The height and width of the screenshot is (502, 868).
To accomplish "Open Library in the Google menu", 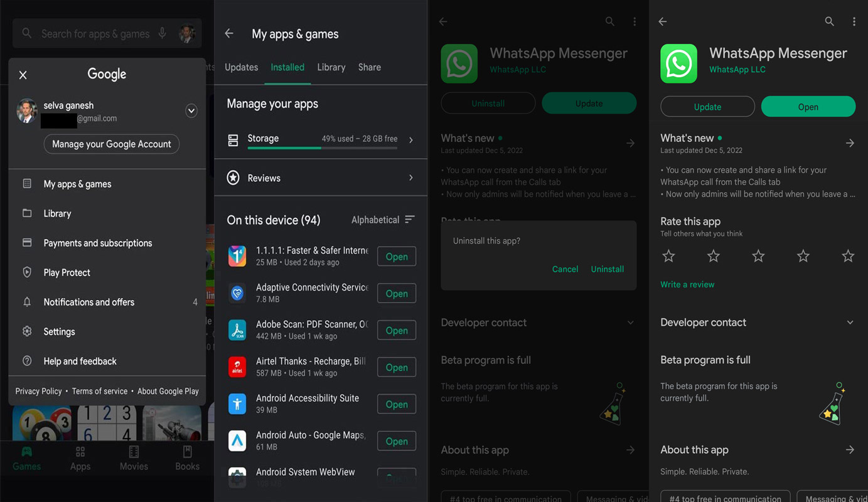I will (107, 213).
